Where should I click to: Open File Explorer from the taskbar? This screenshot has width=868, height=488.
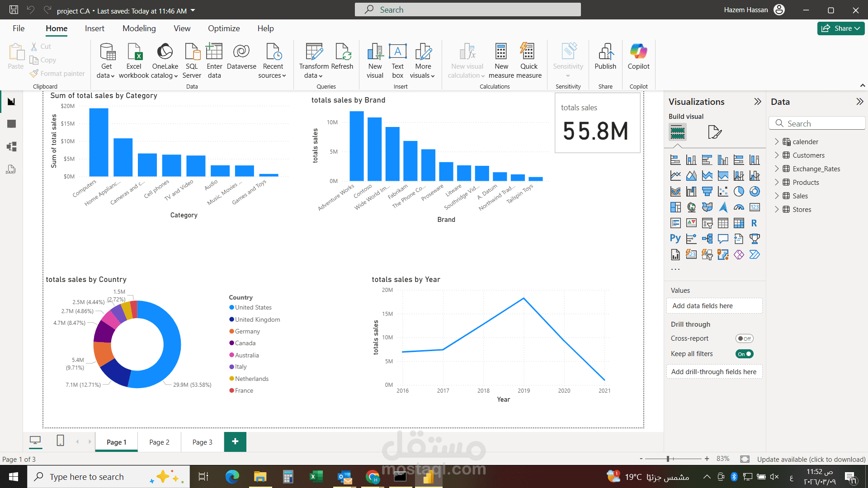point(260,477)
